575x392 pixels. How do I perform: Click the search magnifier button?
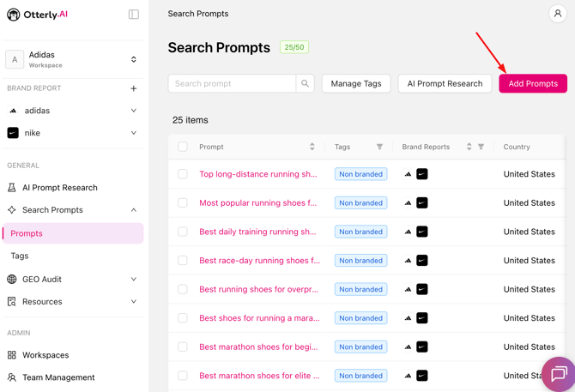(305, 83)
